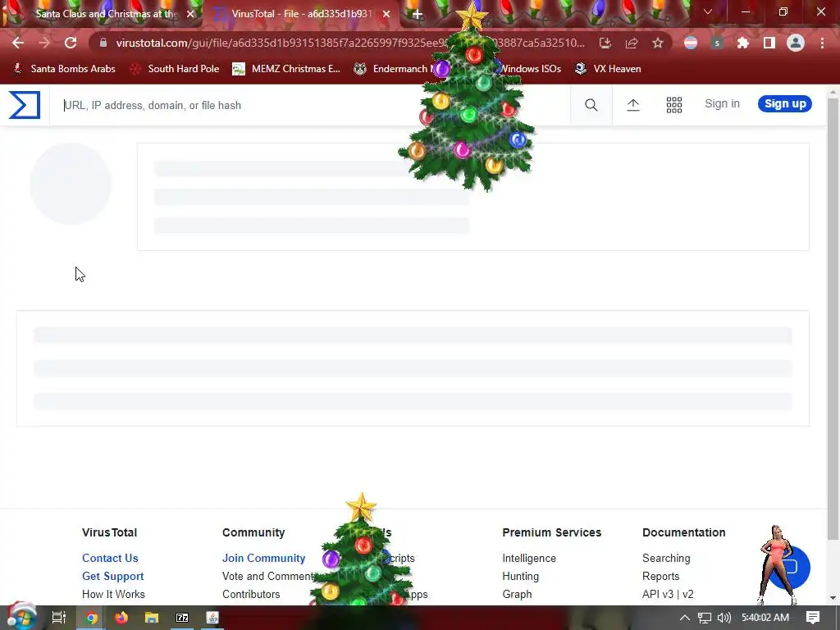
Task: Focus the URL, IP, domain or hash search field
Action: (309, 105)
